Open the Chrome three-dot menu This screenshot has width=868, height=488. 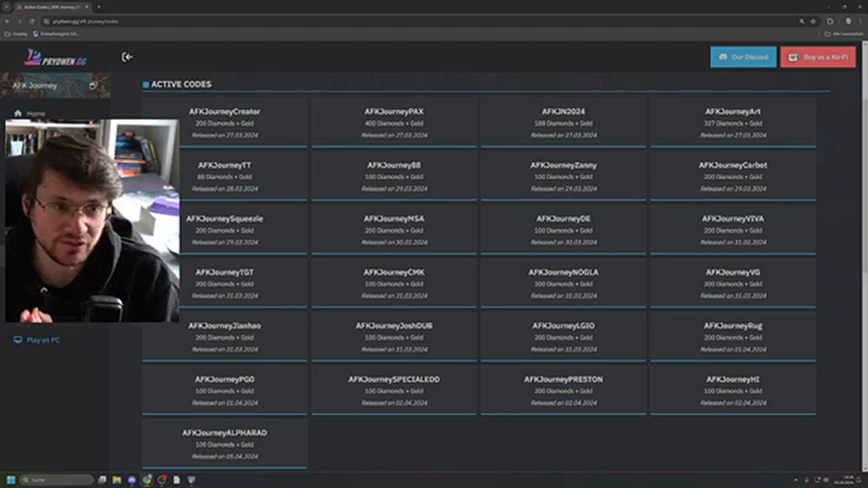point(860,21)
